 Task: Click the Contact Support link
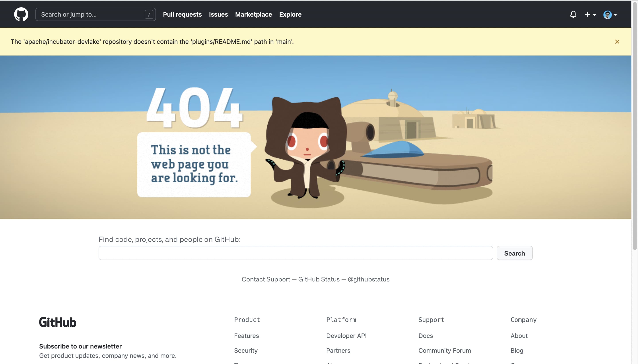266,279
